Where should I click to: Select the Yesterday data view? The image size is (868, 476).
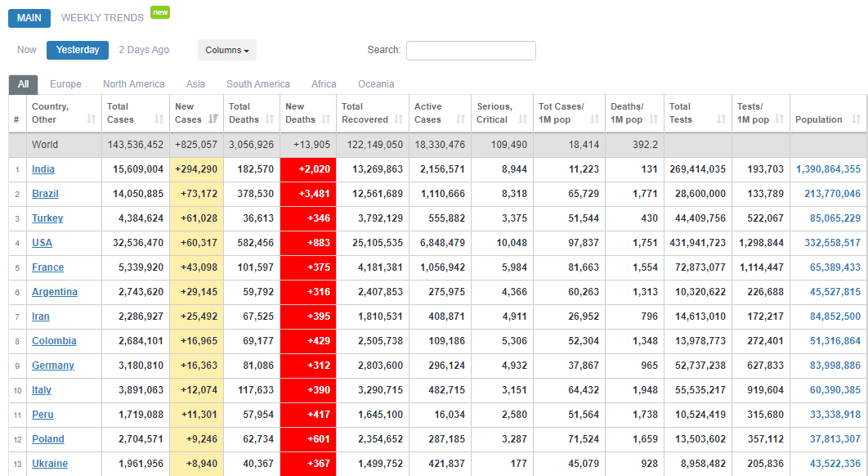78,50
